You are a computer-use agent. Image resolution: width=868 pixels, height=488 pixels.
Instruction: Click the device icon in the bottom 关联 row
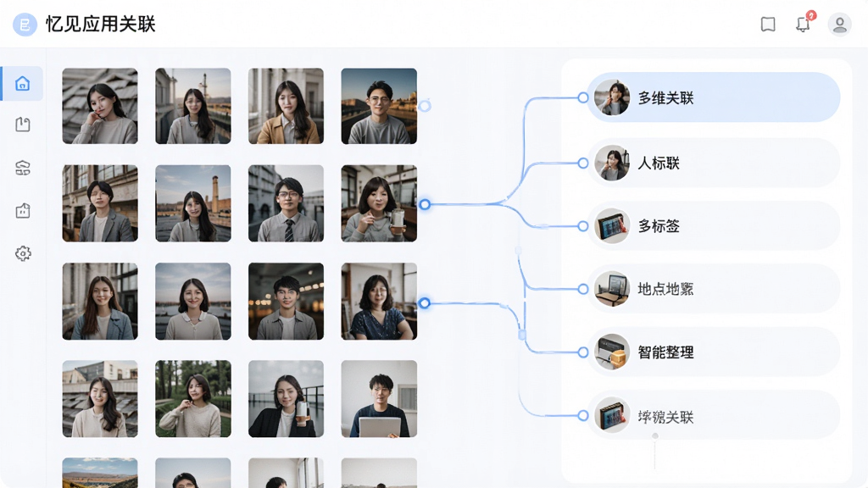point(612,415)
